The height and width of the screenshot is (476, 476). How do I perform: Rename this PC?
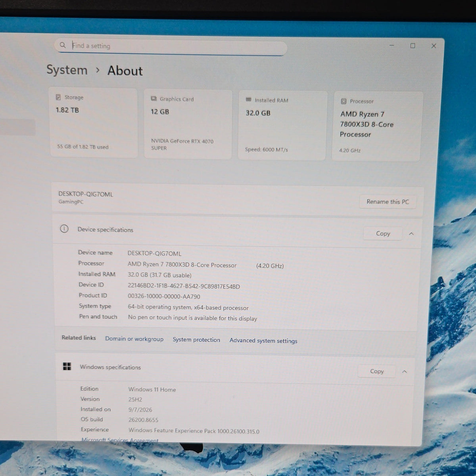pos(388,202)
